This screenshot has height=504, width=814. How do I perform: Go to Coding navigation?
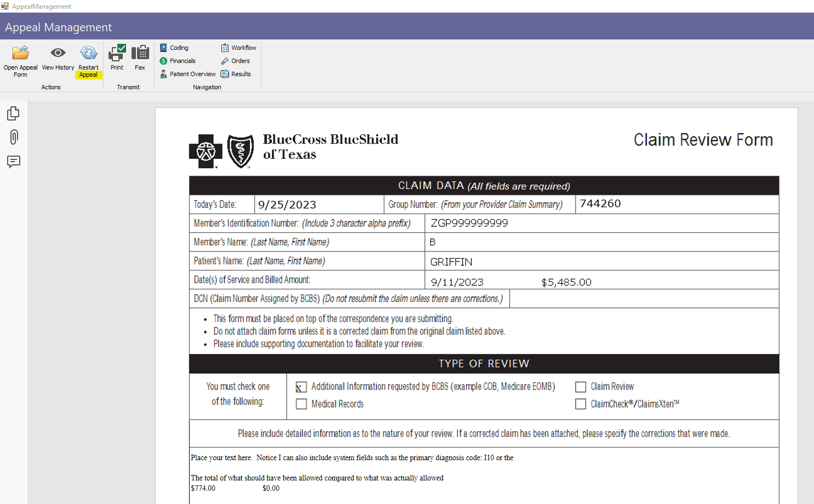pos(174,48)
